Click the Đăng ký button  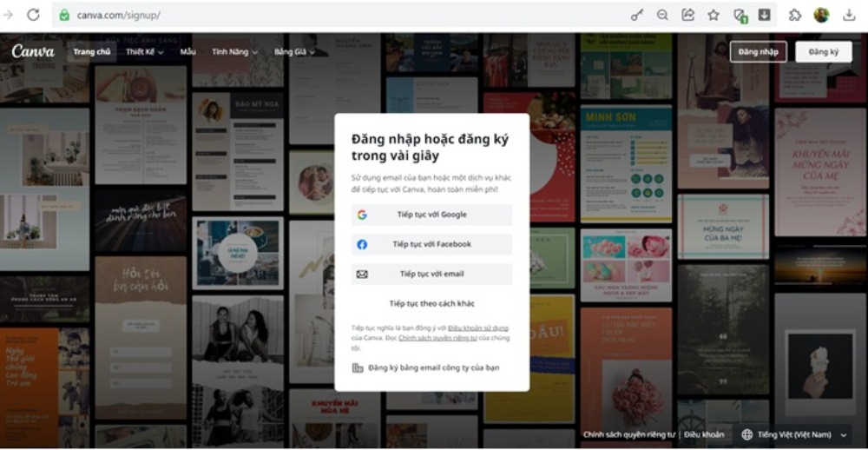click(x=823, y=52)
